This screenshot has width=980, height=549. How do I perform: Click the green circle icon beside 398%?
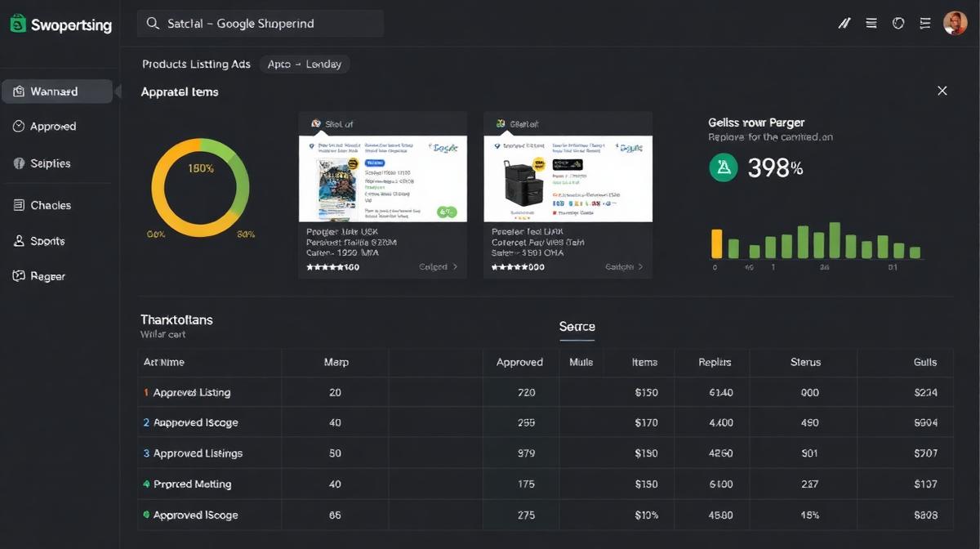pyautogui.click(x=723, y=167)
